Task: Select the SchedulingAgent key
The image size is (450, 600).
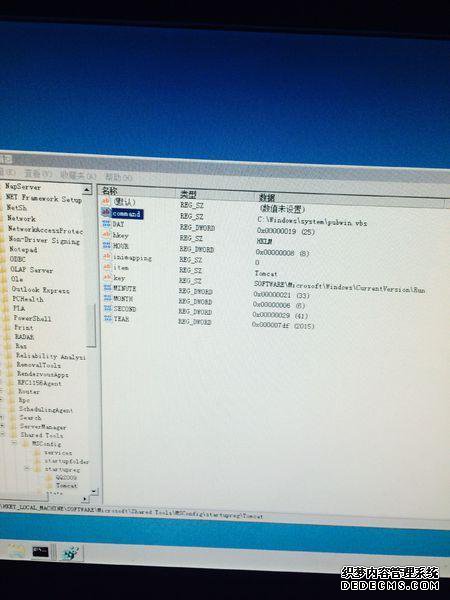Action: pos(46,409)
